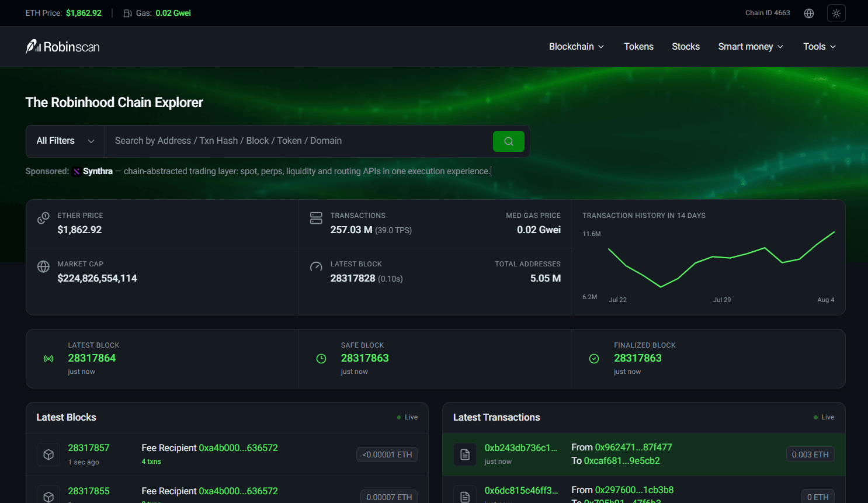Click the Safe Block clock icon
The image size is (868, 503).
click(321, 359)
